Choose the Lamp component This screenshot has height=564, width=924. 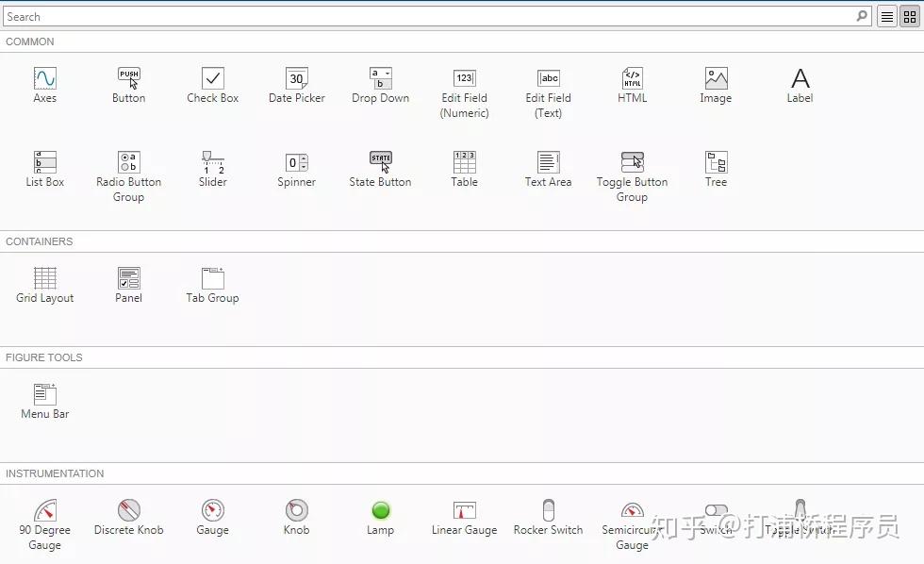[380, 518]
